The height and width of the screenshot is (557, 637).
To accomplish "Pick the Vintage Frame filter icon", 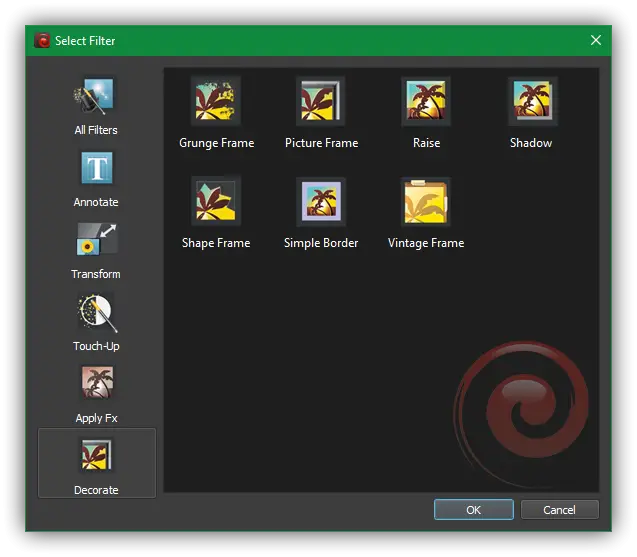I will point(426,202).
